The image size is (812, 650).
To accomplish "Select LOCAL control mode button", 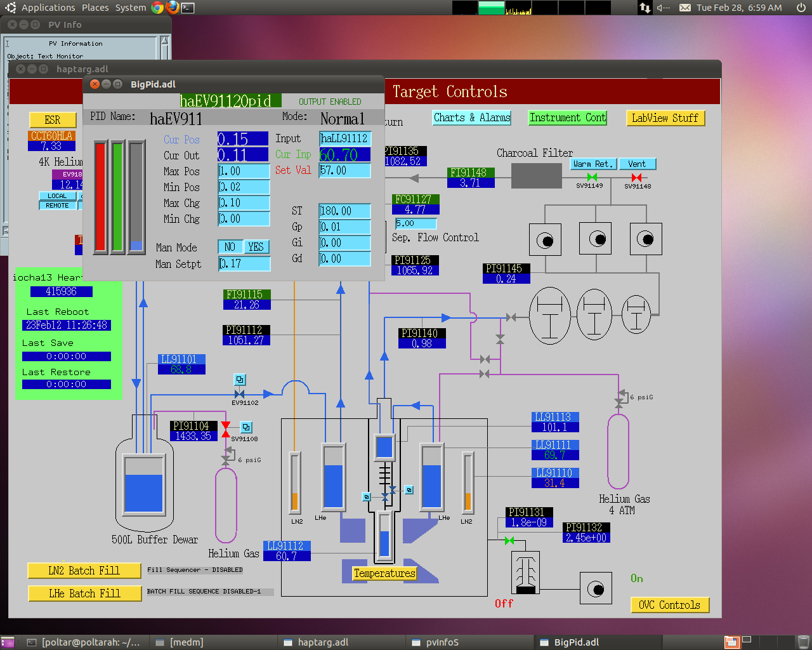I will click(57, 196).
